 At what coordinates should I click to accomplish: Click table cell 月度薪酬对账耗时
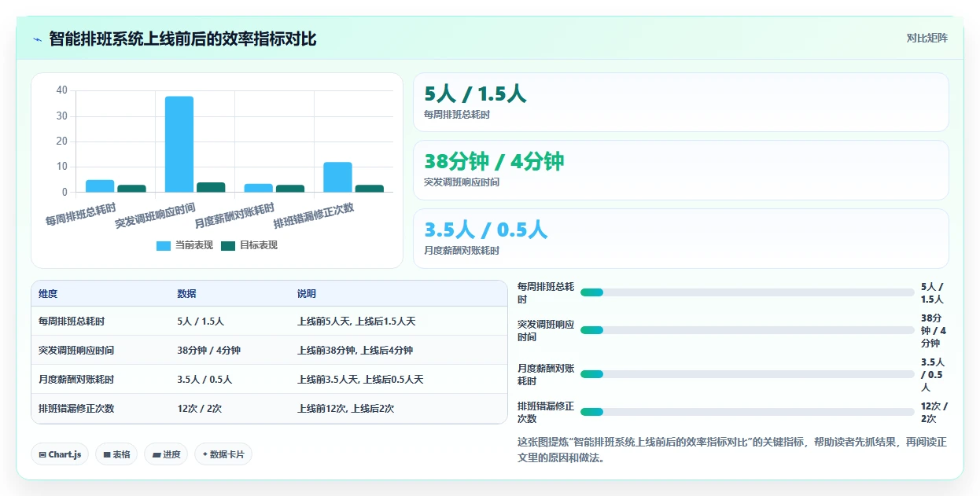[x=76, y=380]
